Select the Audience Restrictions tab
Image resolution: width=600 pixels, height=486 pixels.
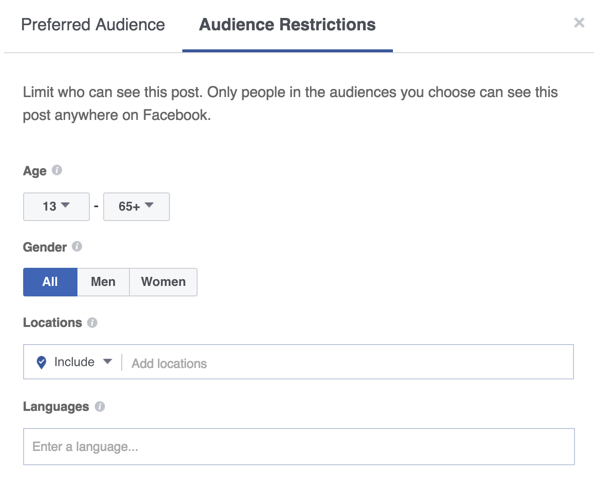point(287,25)
